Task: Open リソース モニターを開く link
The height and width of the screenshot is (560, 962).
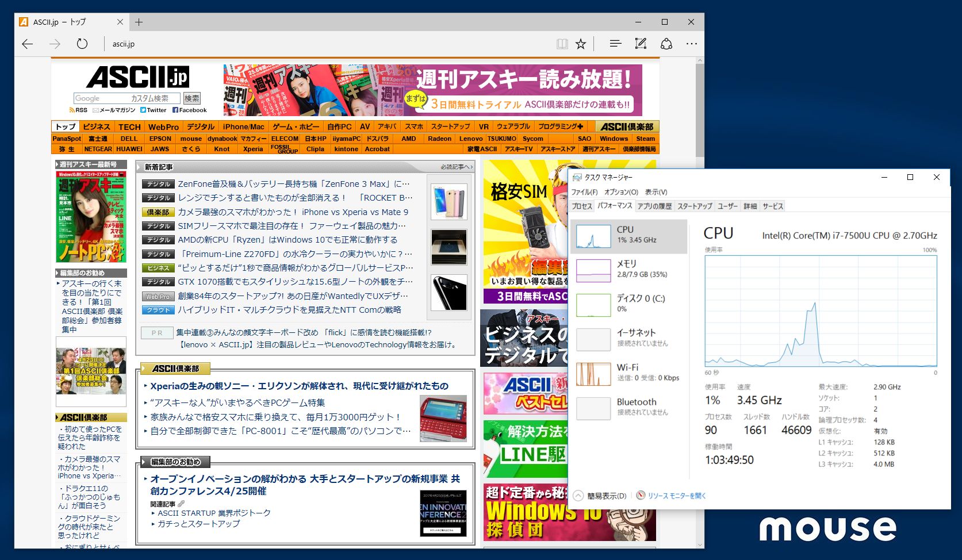Action: coord(671,496)
